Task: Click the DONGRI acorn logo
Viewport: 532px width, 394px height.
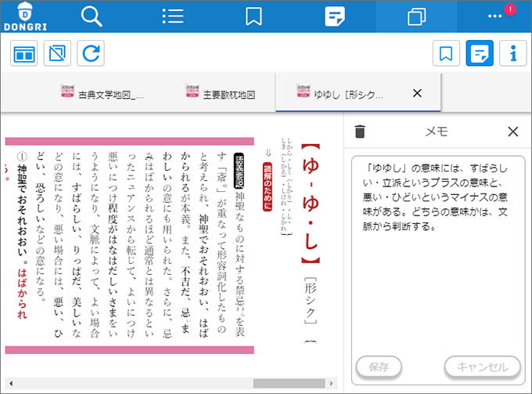Action: [x=25, y=16]
